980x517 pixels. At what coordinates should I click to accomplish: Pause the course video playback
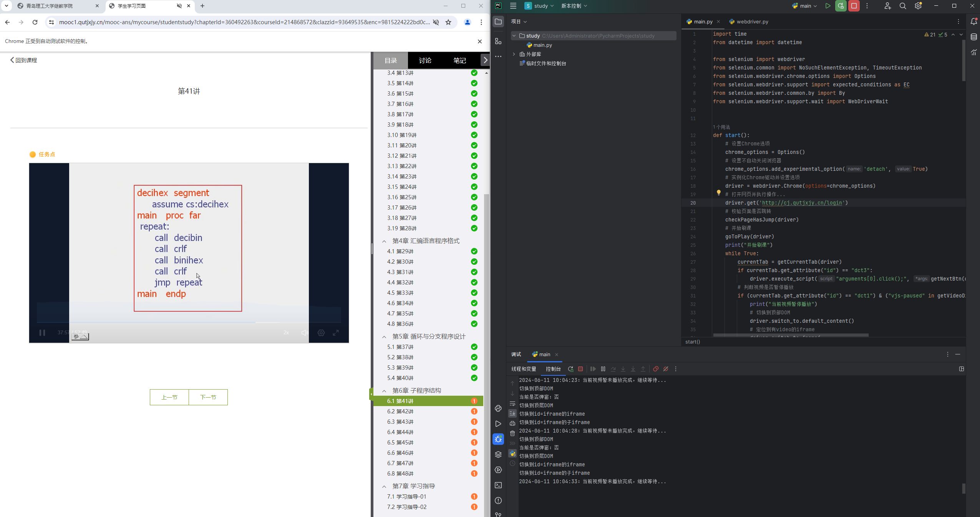pyautogui.click(x=42, y=333)
